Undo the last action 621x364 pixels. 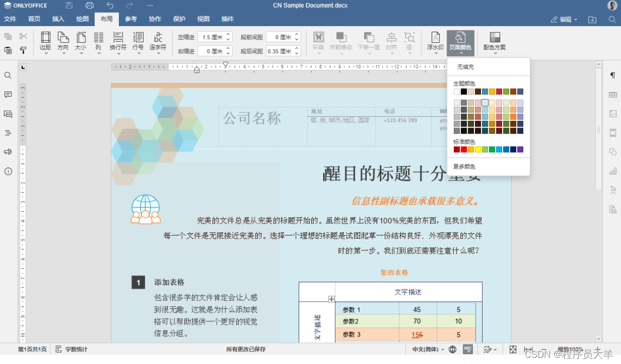110,6
